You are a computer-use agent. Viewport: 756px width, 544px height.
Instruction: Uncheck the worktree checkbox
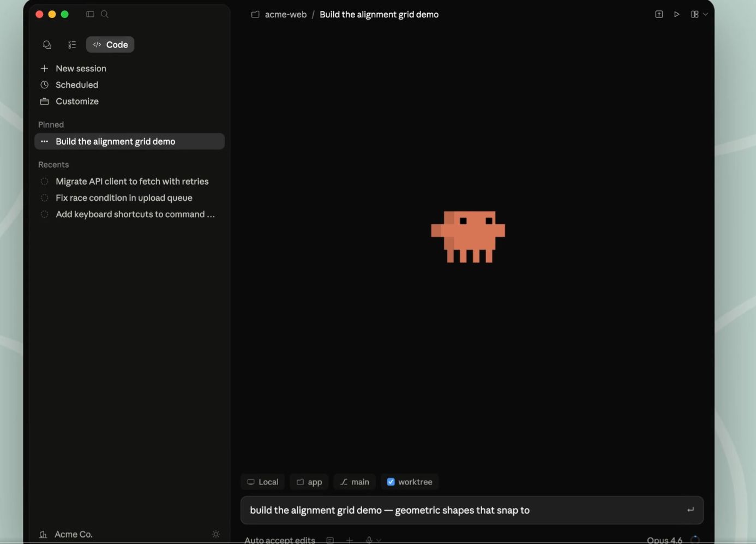(x=391, y=482)
